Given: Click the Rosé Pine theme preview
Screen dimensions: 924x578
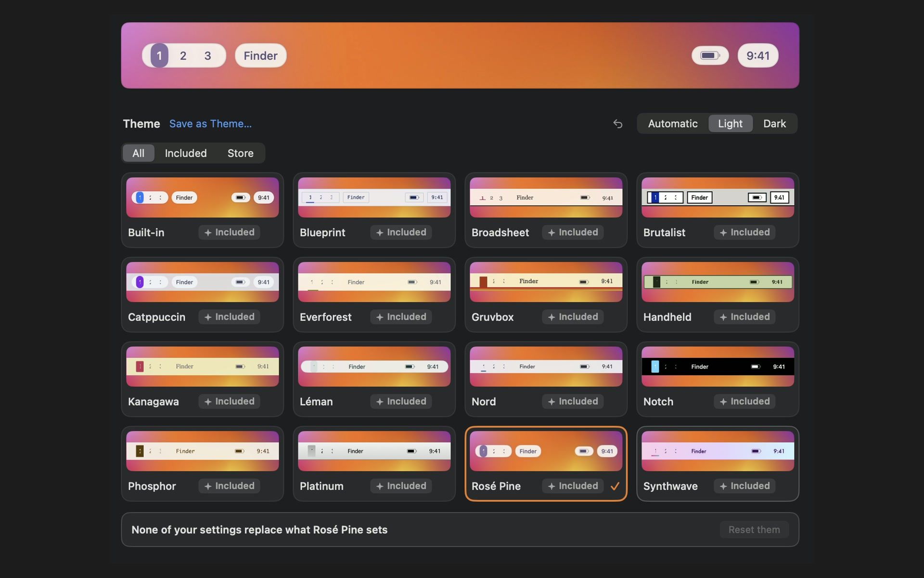Looking at the screenshot, I should [x=546, y=451].
